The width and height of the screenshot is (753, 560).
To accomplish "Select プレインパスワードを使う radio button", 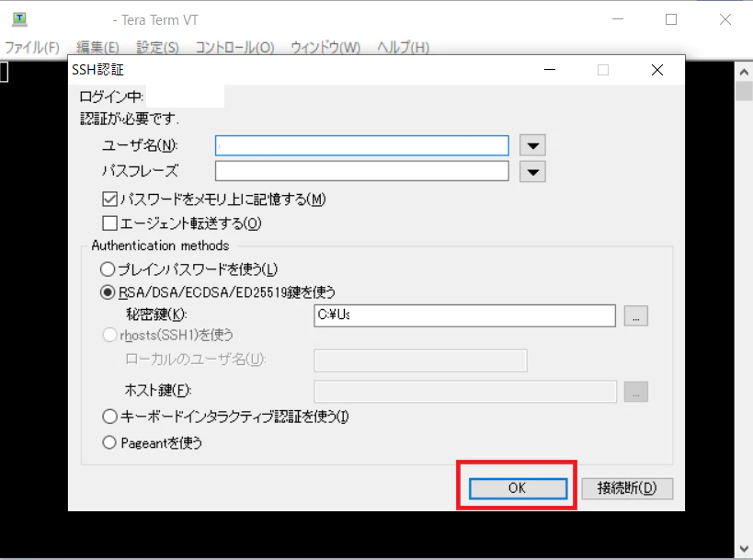I will (x=108, y=269).
